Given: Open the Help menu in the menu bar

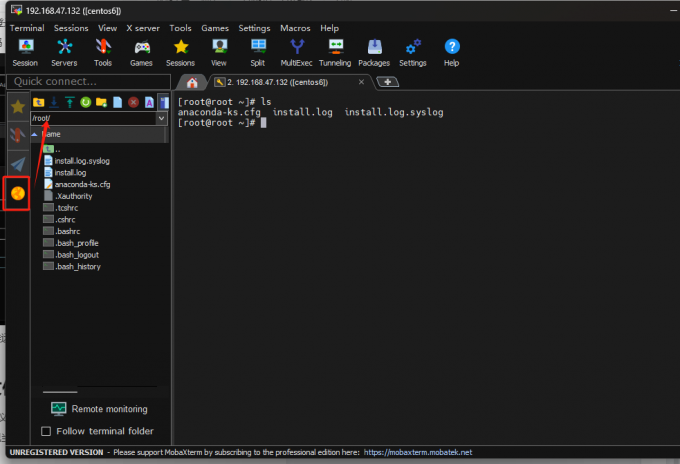Looking at the screenshot, I should tap(330, 28).
